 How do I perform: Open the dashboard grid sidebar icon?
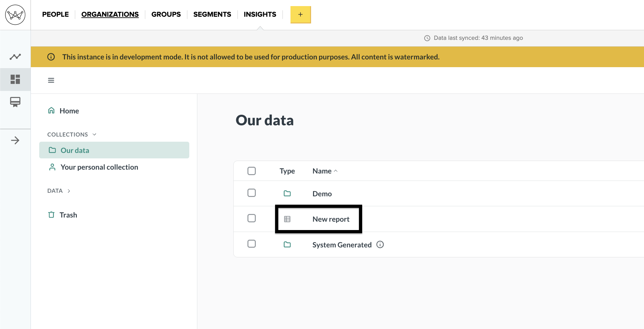click(x=15, y=79)
